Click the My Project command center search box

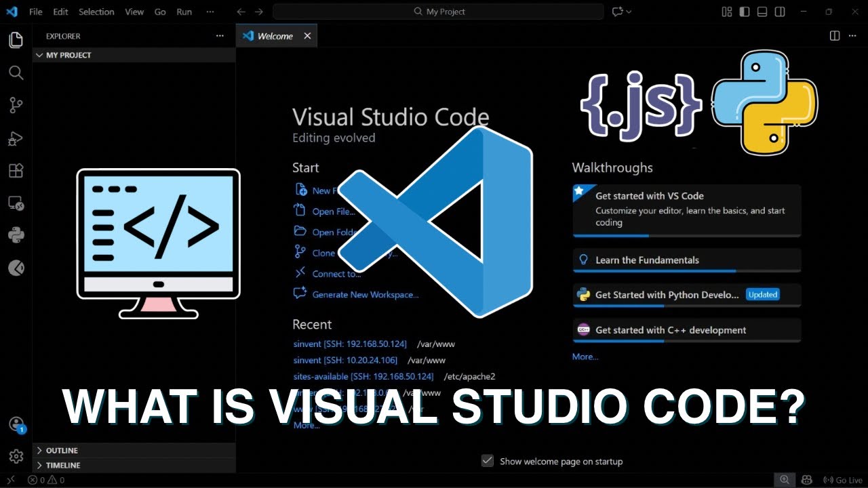438,12
